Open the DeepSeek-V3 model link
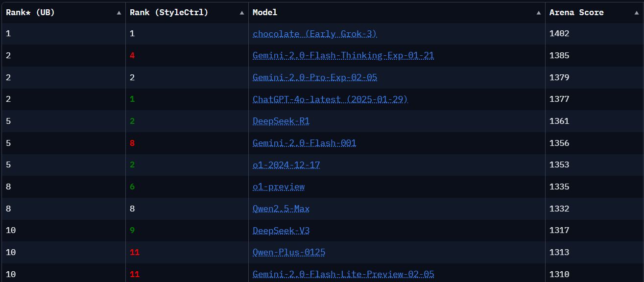This screenshot has height=282, width=644. click(x=281, y=231)
